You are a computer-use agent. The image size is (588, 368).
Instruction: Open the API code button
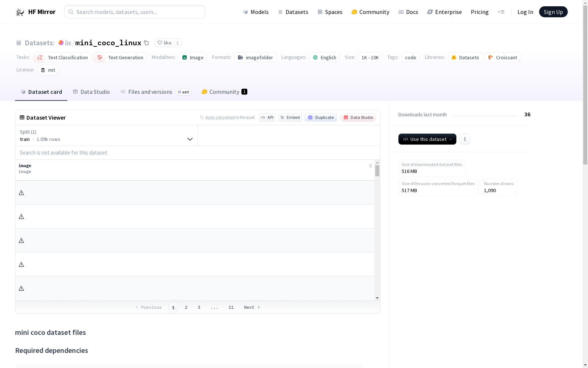267,117
